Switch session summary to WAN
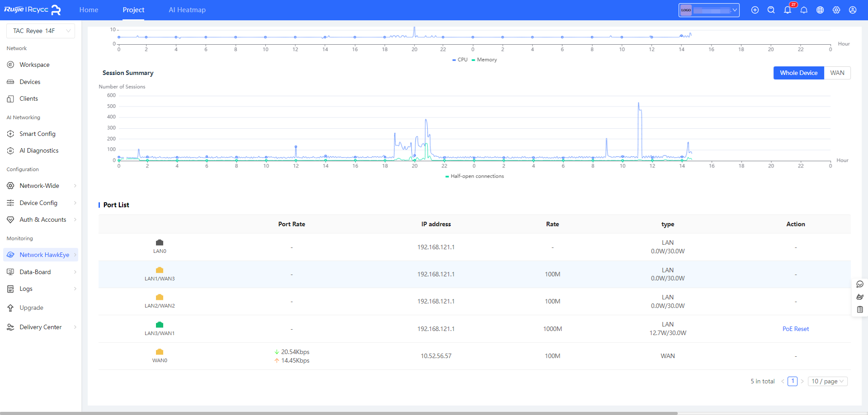The height and width of the screenshot is (415, 868). coord(837,73)
